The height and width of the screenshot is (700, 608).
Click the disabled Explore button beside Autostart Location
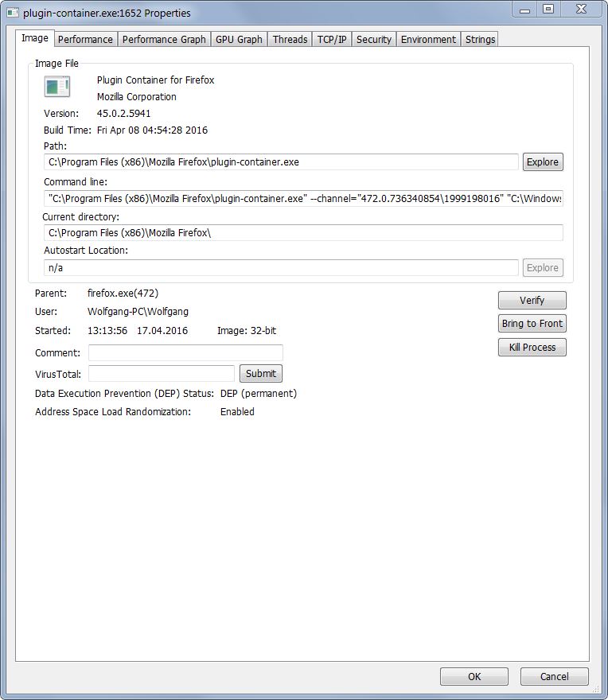pyautogui.click(x=543, y=268)
